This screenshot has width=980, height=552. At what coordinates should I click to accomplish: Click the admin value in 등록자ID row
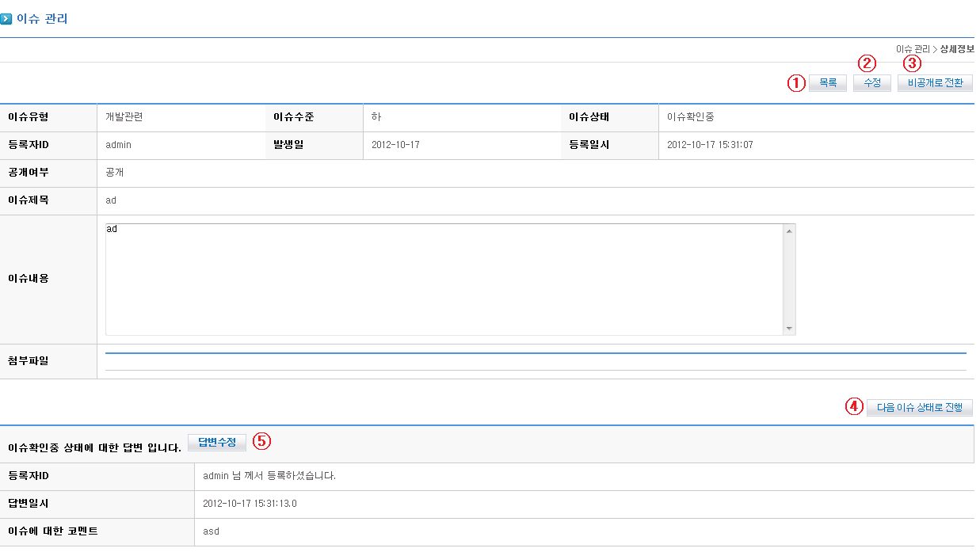tap(118, 145)
